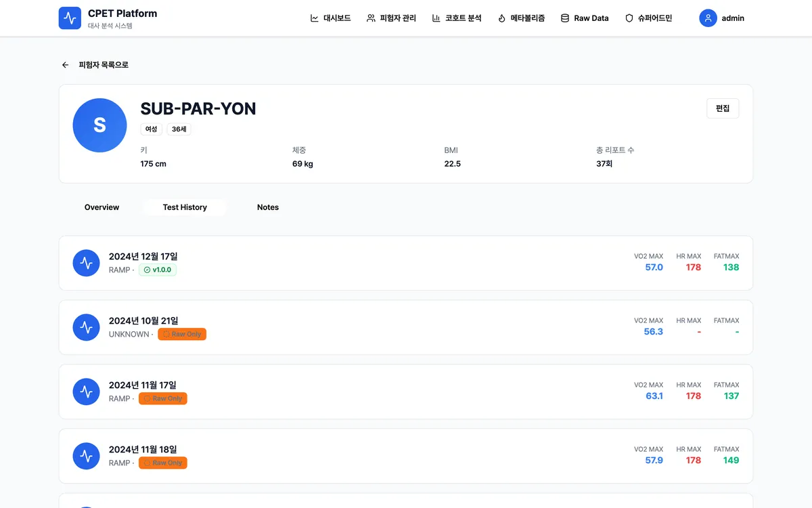The width and height of the screenshot is (812, 508).
Task: Click the back arrow to subject list
Action: coord(66,65)
